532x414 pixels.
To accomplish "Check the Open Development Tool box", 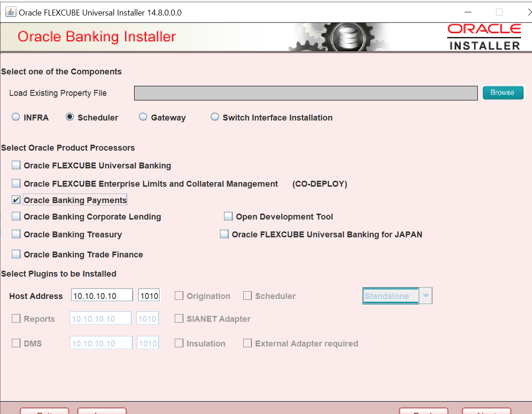I will click(228, 216).
